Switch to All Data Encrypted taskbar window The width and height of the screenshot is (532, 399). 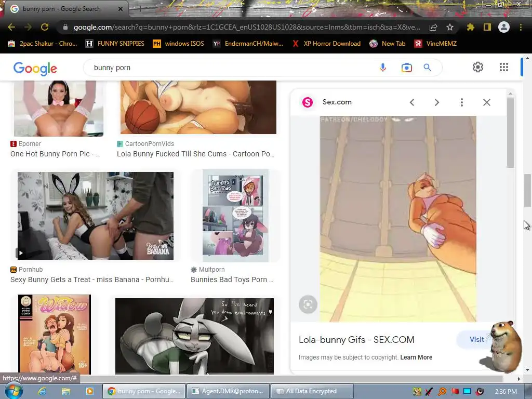312,391
